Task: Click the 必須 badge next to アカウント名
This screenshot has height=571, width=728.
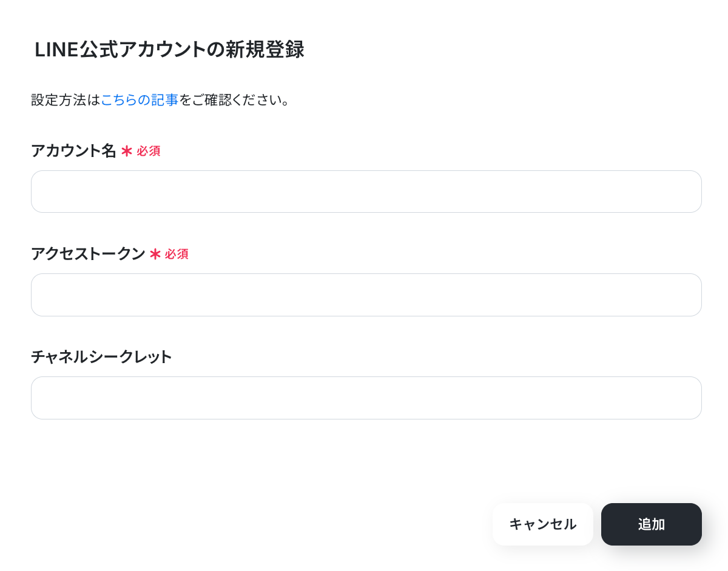Action: pos(149,151)
